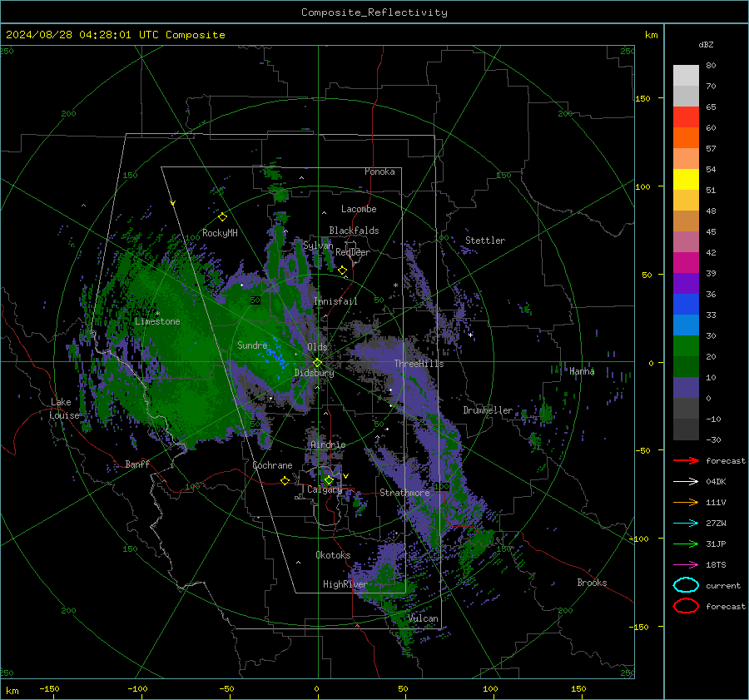Click the red forecast ellipse icon

coord(686,606)
